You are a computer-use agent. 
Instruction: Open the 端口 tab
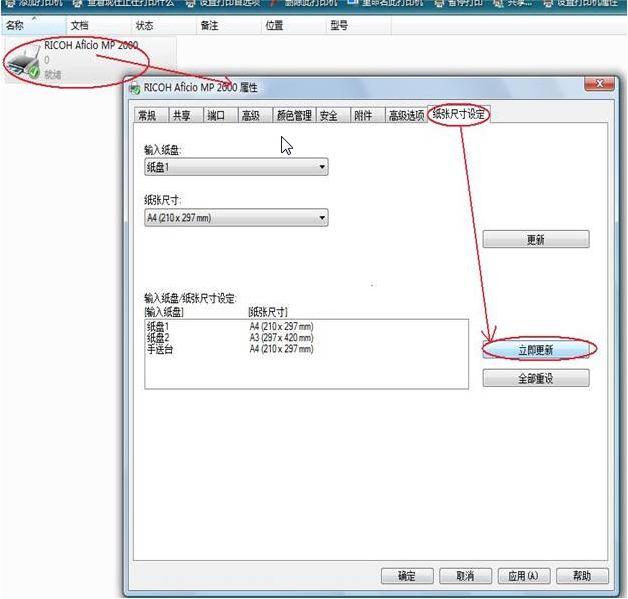point(216,116)
